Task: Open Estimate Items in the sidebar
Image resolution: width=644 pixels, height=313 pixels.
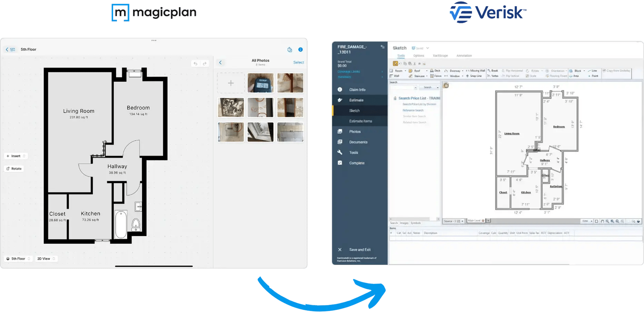Action: pyautogui.click(x=360, y=121)
